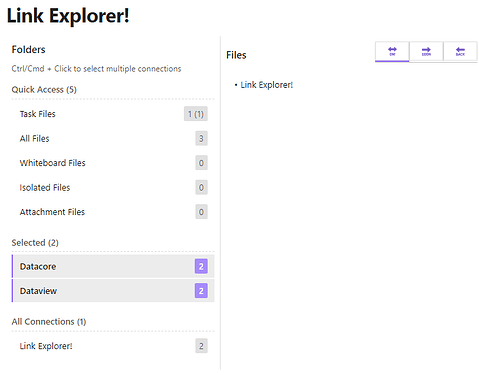
Task: Open Whiteboard Files in Quick Access
Action: point(113,163)
